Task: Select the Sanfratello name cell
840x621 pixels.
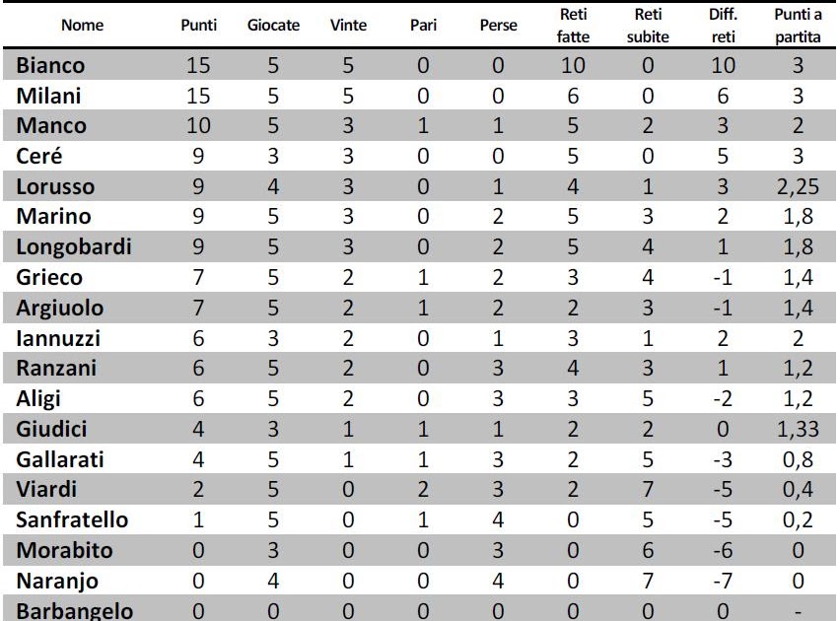Action: tap(72, 519)
